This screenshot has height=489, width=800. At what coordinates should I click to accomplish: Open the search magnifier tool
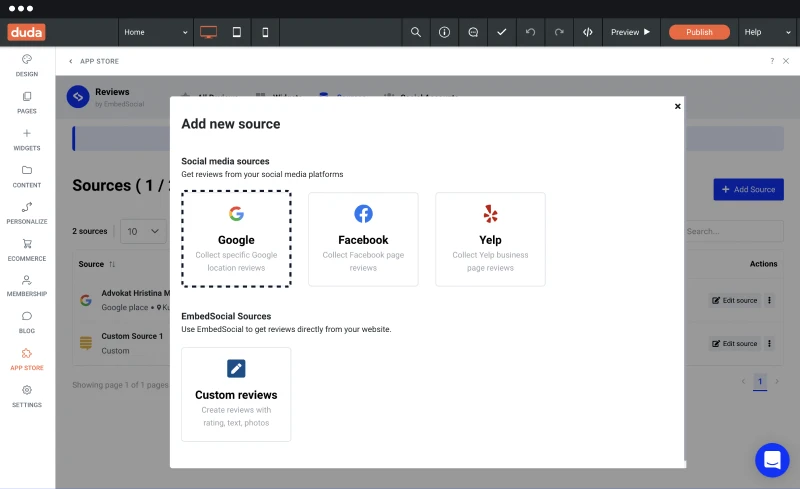[416, 32]
